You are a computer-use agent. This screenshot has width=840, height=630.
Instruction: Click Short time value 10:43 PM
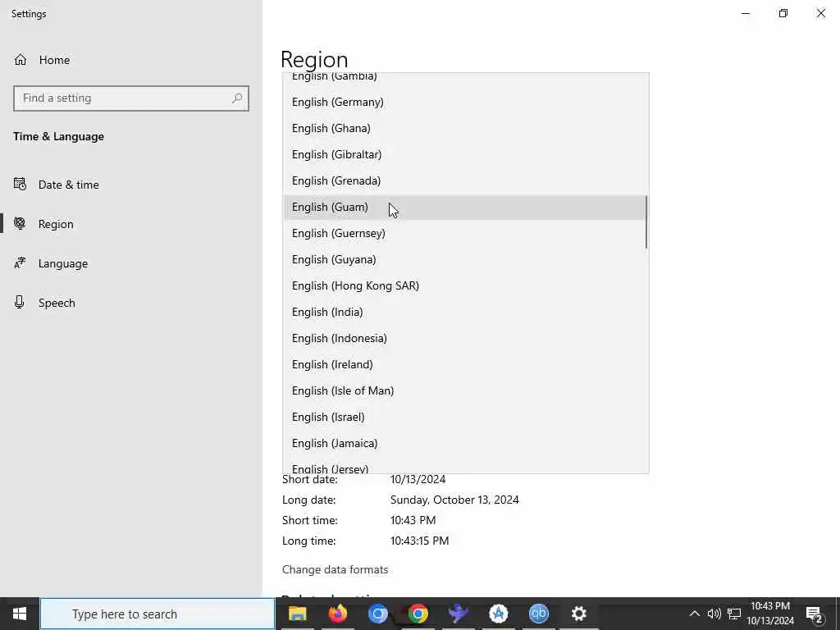(413, 520)
